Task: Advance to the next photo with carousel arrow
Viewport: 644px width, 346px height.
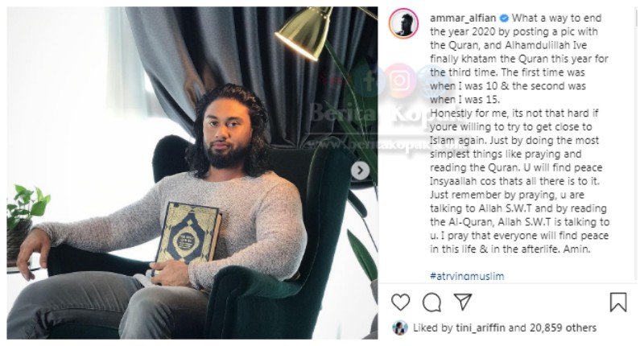Action: pyautogui.click(x=360, y=170)
